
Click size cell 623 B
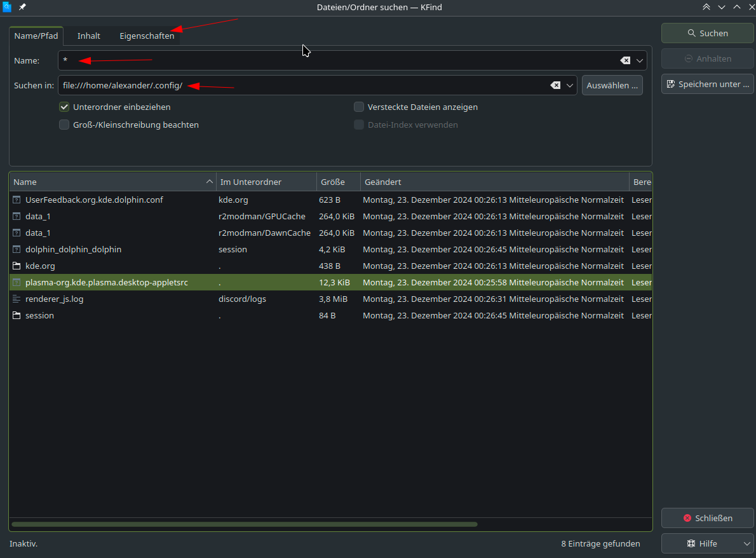pyautogui.click(x=329, y=200)
